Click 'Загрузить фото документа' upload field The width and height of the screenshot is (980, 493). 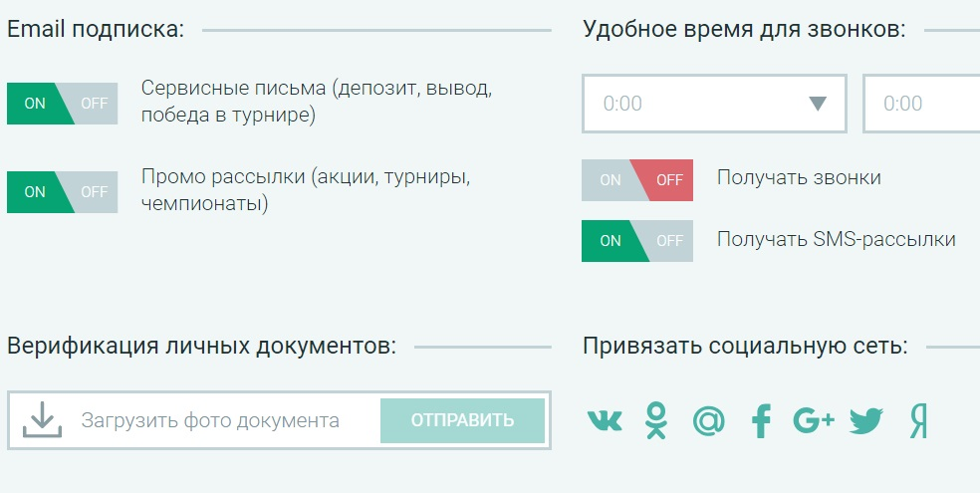click(210, 420)
